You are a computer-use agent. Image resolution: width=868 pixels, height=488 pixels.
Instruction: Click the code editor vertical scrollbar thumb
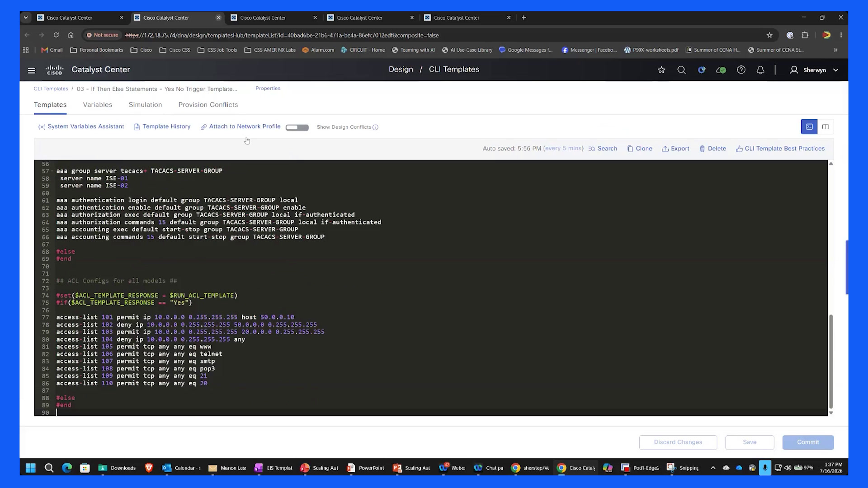(830, 361)
